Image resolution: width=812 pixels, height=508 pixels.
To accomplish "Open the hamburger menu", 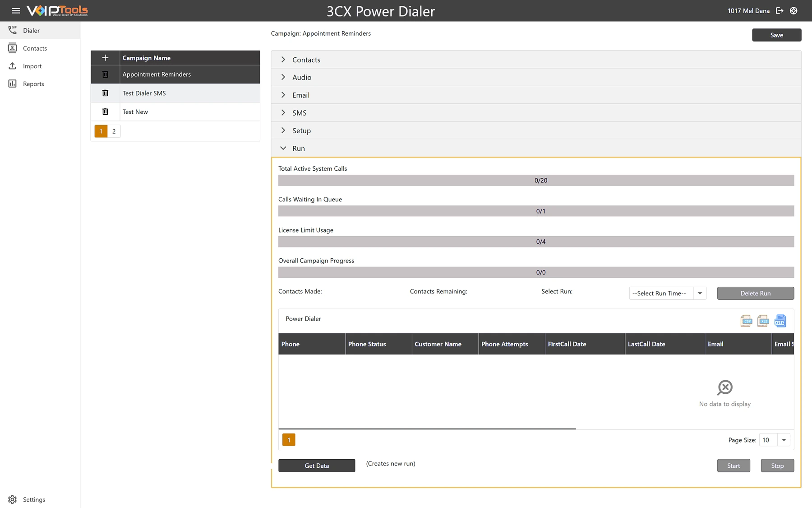I will 16,11.
